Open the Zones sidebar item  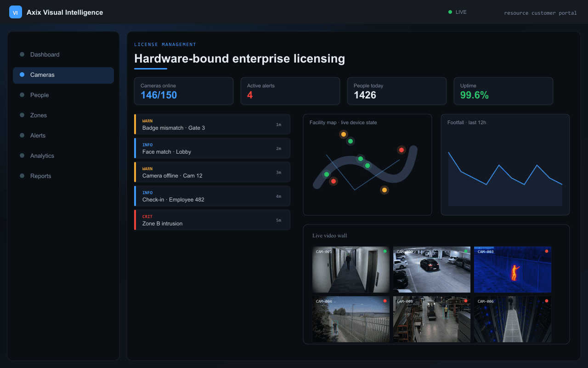63,115
